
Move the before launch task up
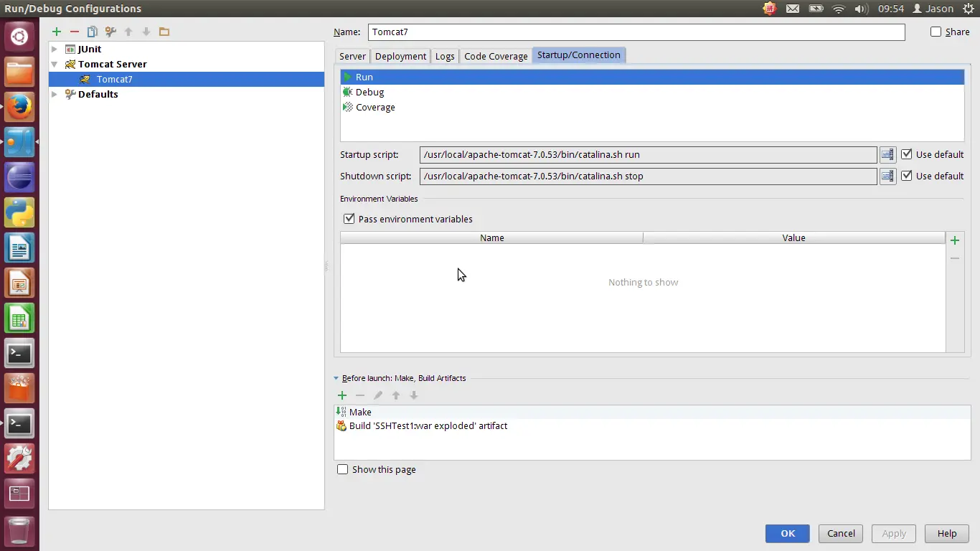(396, 395)
